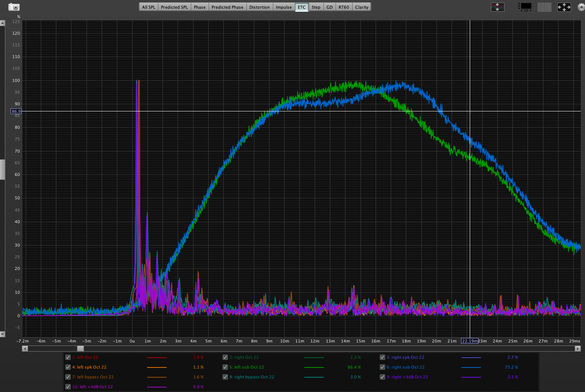Viewport: 585px width, 392px height.
Task: Click the grey vertical bars icon
Action: pos(544,7)
